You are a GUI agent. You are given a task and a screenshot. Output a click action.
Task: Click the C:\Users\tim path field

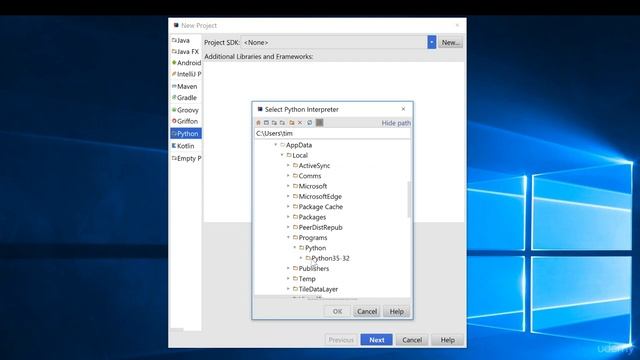click(x=332, y=133)
